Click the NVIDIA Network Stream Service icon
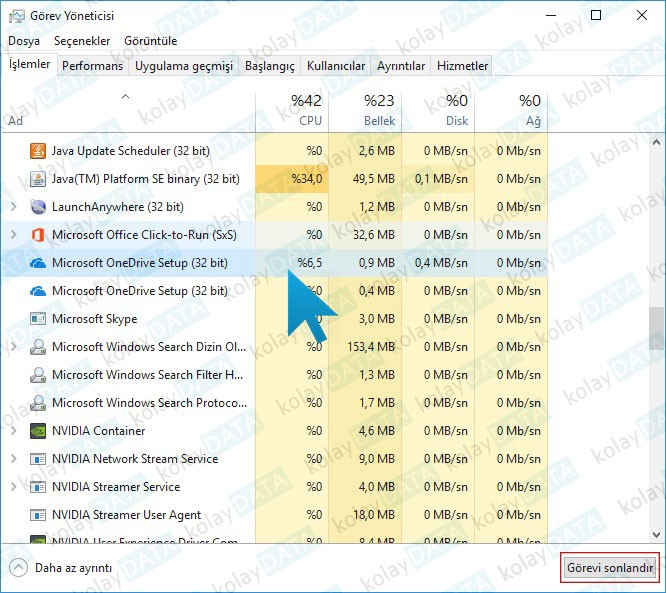Viewport: 666px width, 593px height. tap(38, 459)
